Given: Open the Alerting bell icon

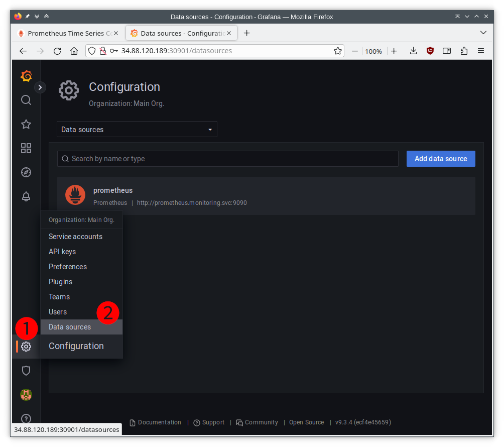Looking at the screenshot, I should tap(26, 196).
